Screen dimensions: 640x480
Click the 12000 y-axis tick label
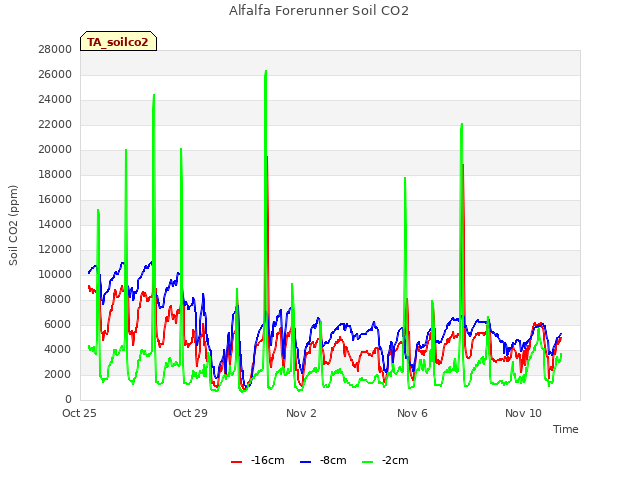55,250
